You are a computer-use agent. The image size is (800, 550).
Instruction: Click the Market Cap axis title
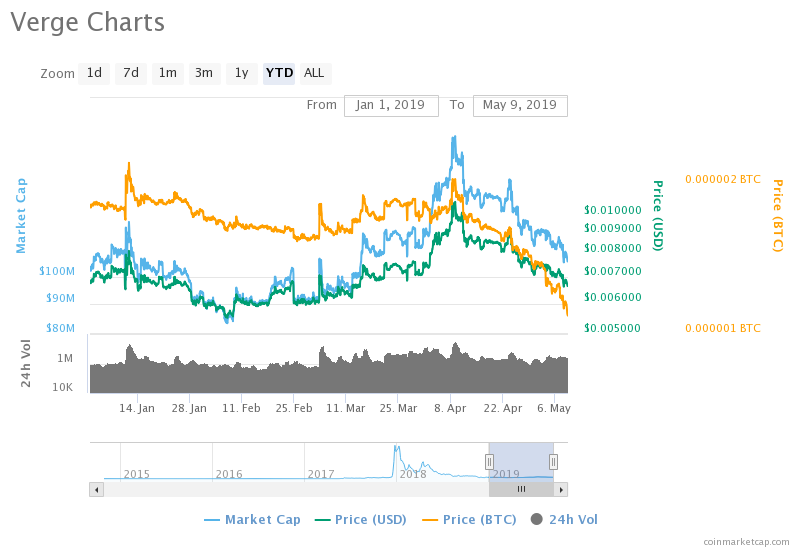(21, 216)
